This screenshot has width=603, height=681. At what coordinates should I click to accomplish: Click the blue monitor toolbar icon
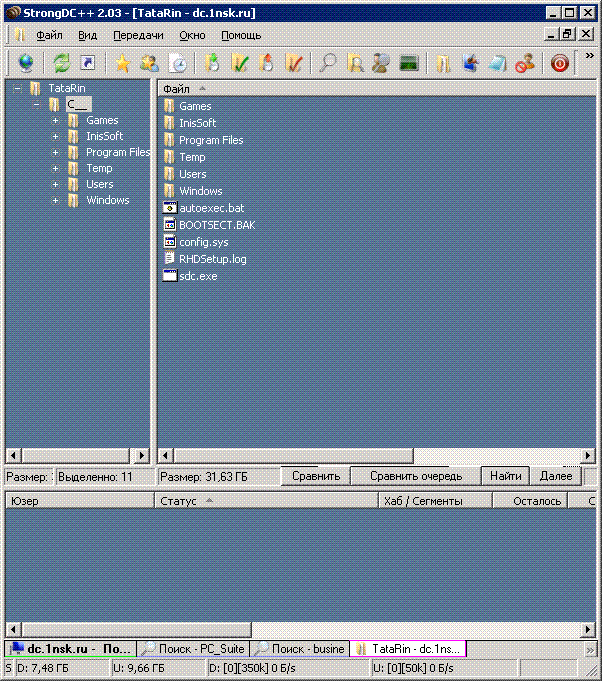[x=470, y=63]
